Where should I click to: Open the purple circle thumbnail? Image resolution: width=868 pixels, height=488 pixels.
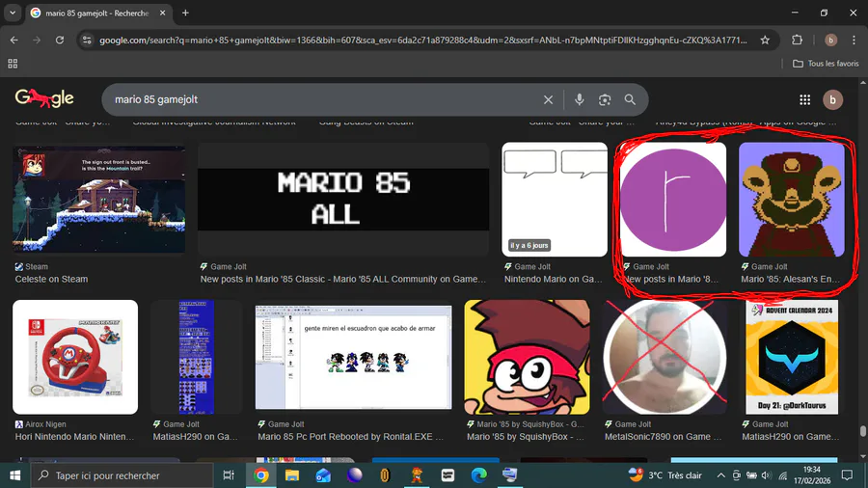[672, 200]
